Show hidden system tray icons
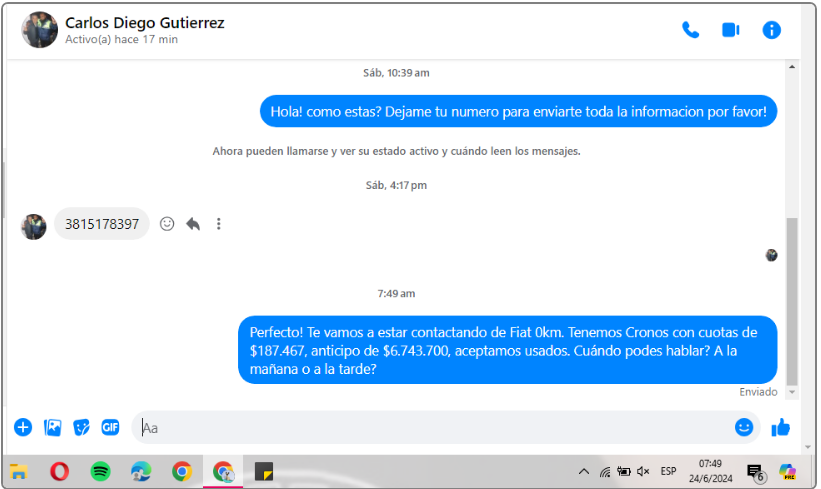 point(584,471)
